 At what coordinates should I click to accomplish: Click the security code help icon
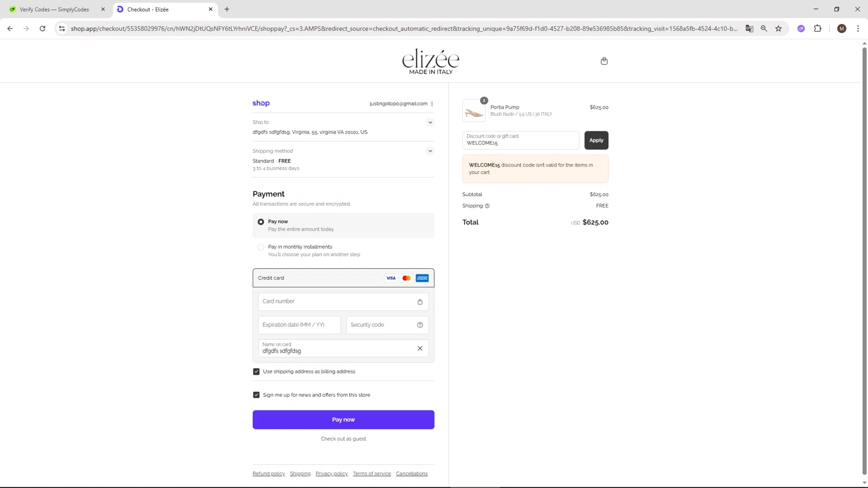(x=420, y=325)
